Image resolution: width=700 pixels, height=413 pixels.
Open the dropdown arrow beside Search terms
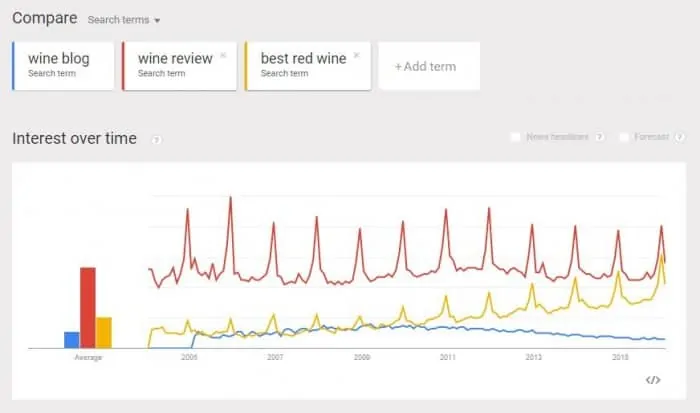point(157,21)
